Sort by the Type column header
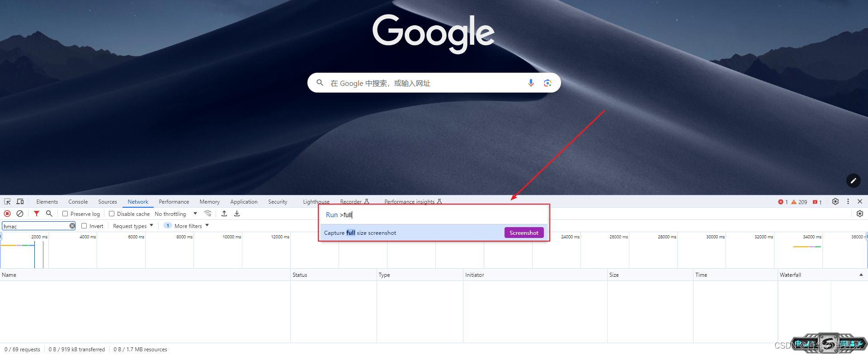The width and height of the screenshot is (868, 354). (x=420, y=275)
